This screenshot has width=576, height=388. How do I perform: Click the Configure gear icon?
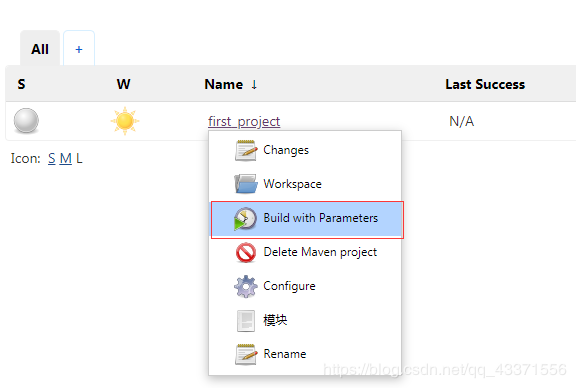246,286
